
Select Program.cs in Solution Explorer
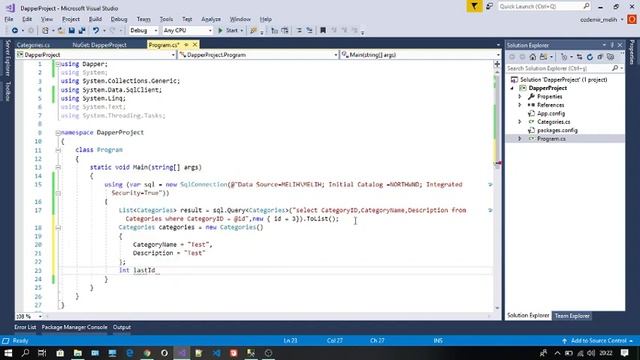pos(551,139)
